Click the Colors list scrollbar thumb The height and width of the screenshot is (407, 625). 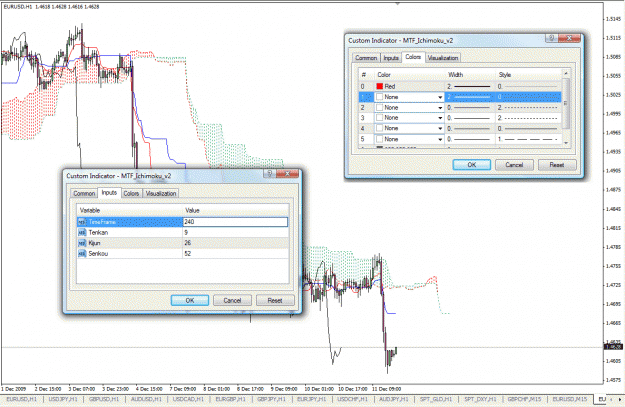coord(565,104)
